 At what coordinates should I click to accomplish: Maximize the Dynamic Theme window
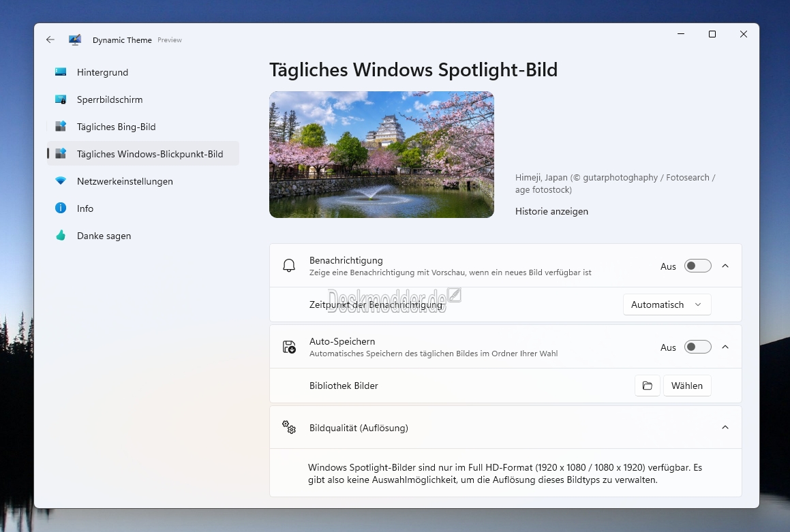point(712,34)
